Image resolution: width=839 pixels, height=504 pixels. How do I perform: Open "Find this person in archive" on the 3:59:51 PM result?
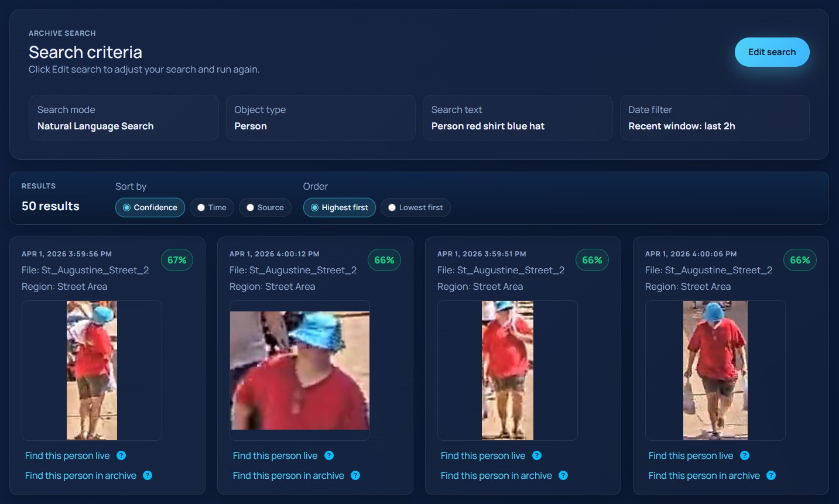coord(495,475)
